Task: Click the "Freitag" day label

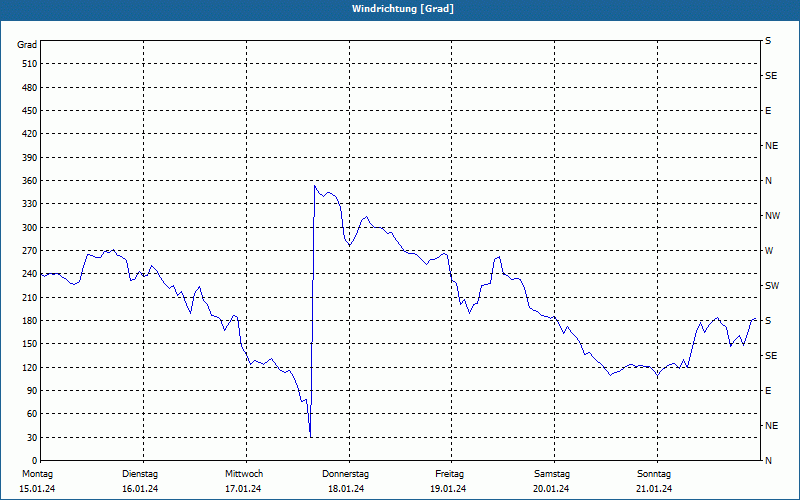Action: coord(449,474)
